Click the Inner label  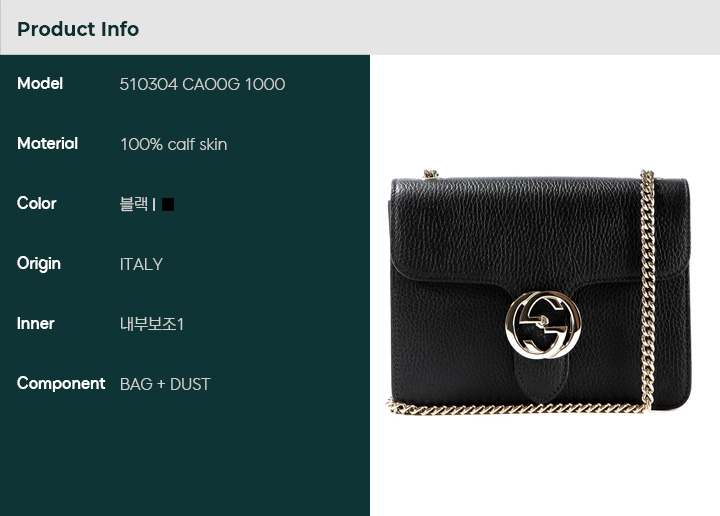(x=36, y=324)
